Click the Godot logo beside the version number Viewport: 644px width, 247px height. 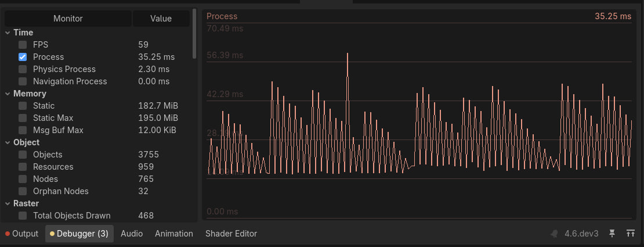click(555, 234)
